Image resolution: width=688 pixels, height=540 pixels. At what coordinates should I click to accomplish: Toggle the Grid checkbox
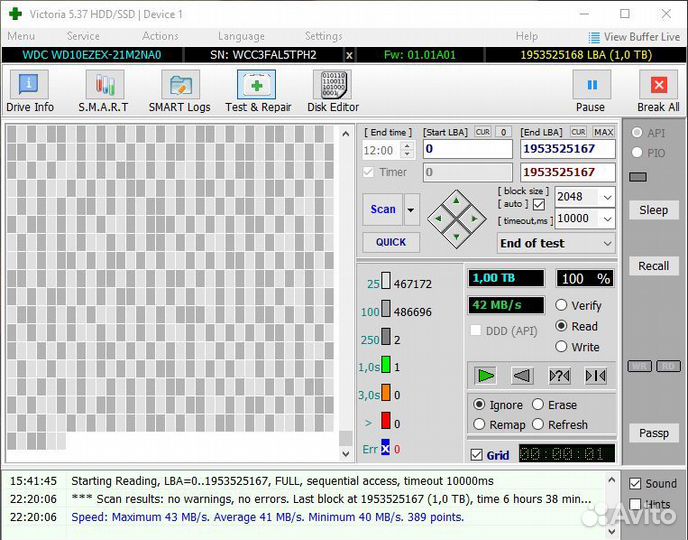coord(477,455)
